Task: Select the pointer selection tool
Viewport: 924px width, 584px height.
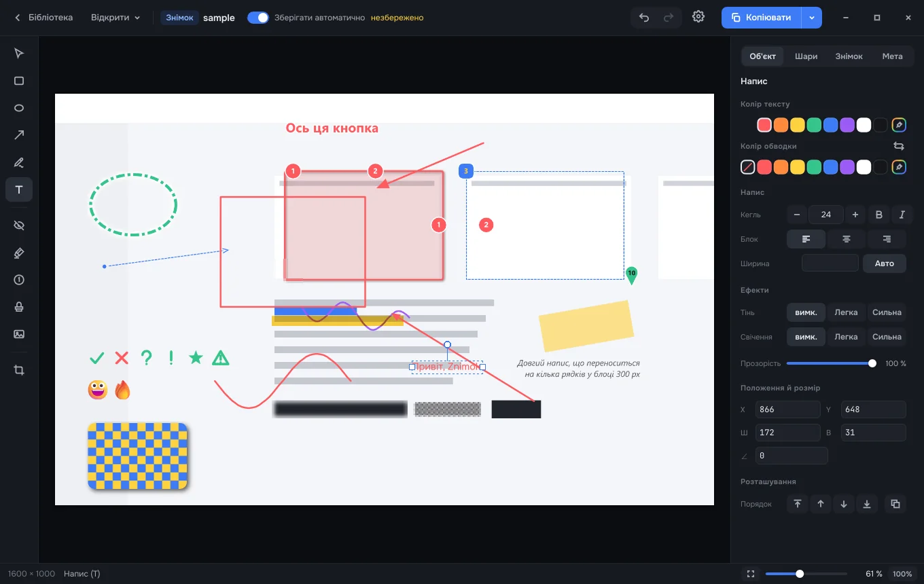Action: coord(19,54)
